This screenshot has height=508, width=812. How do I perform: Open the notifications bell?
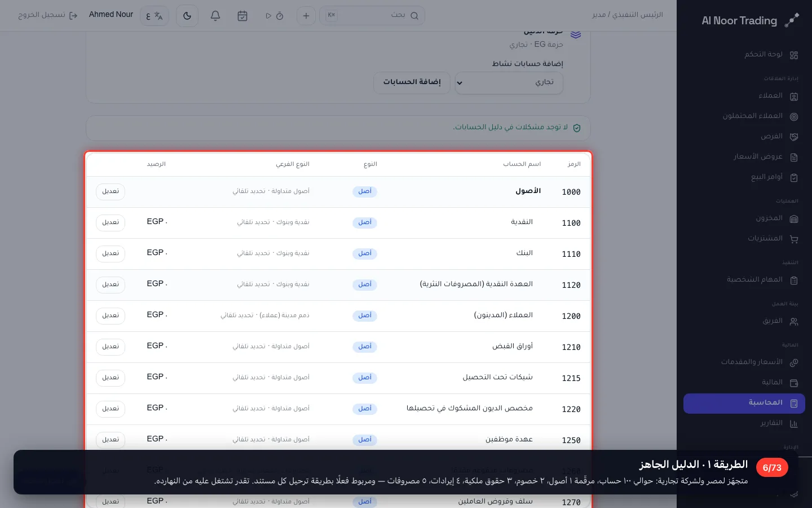pyautogui.click(x=215, y=16)
